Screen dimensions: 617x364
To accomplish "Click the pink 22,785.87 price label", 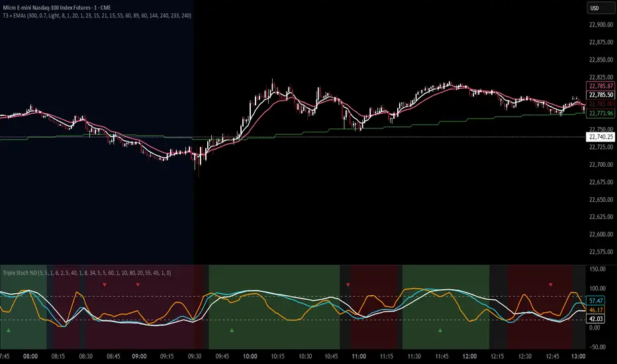I will pyautogui.click(x=599, y=86).
